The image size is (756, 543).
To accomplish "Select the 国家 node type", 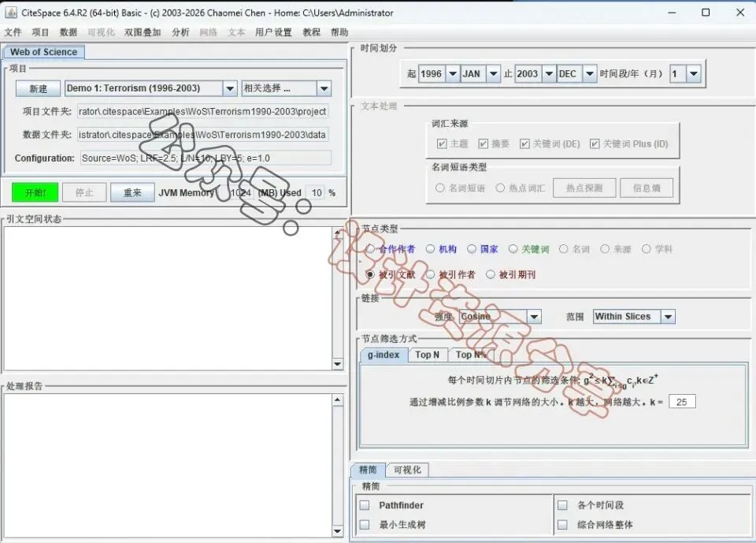I will pyautogui.click(x=472, y=249).
